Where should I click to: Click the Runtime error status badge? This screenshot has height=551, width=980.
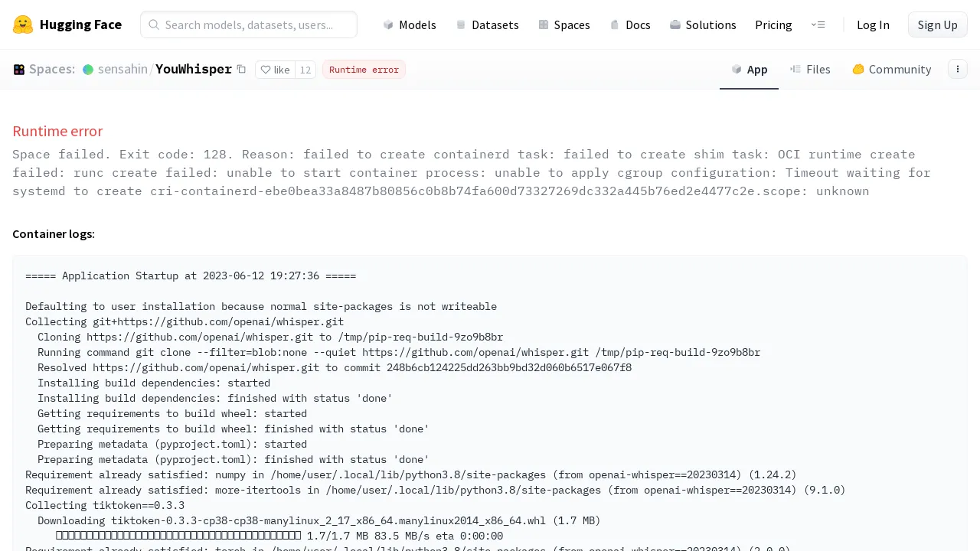point(364,70)
